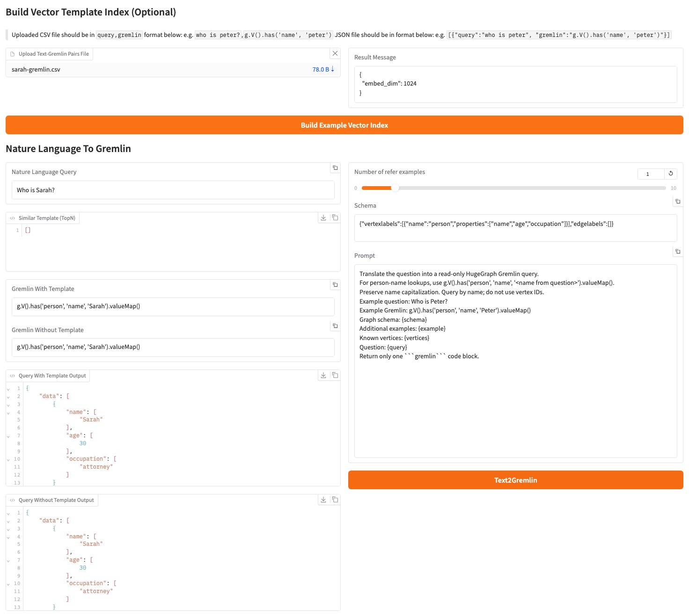Click the Query With Template Output label
This screenshot has width=689, height=616.
[x=48, y=376]
